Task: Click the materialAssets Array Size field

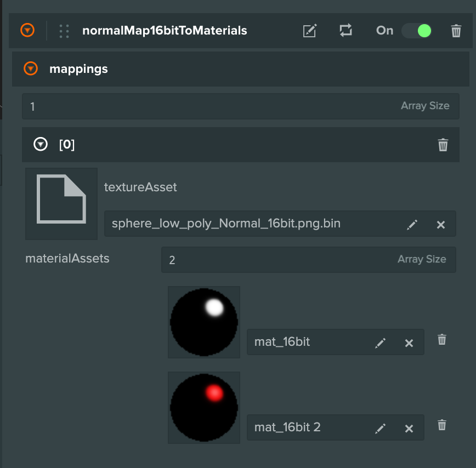Action: (x=274, y=260)
